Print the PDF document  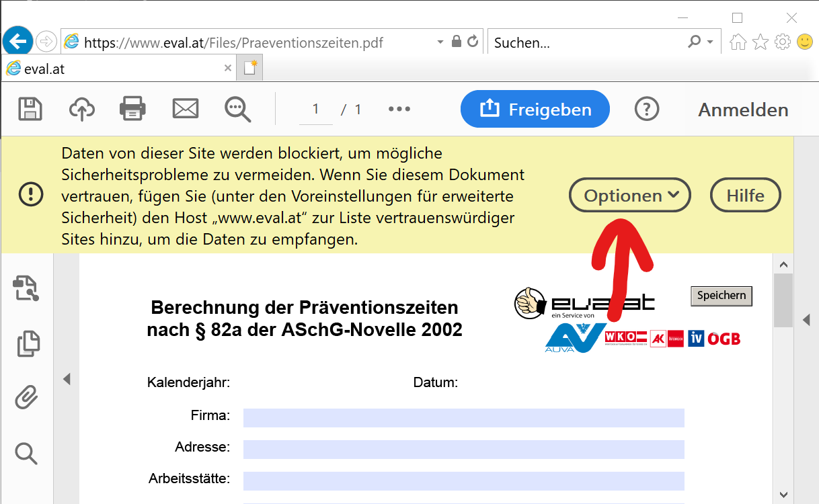pyautogui.click(x=132, y=109)
